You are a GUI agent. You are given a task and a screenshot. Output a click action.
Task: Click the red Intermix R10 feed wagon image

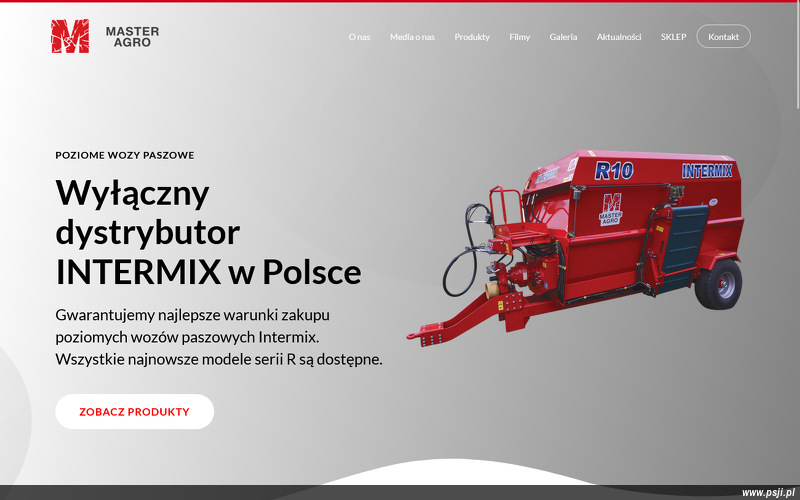575,247
